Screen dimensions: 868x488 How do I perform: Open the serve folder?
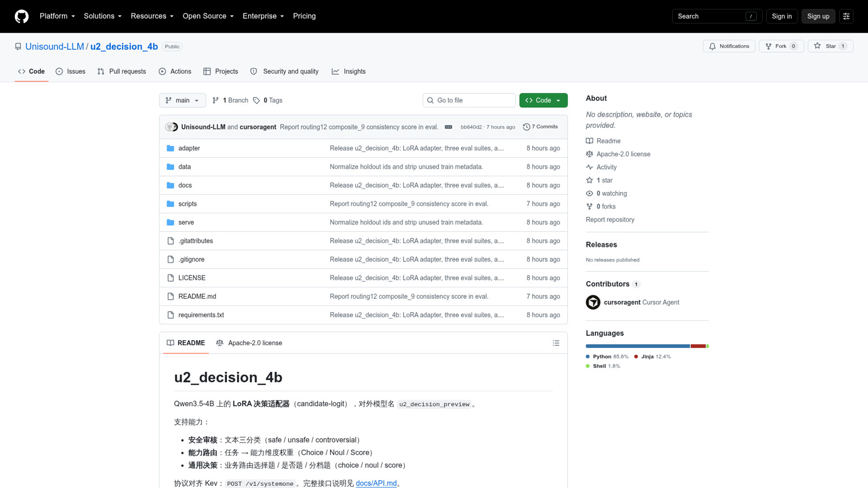click(186, 222)
